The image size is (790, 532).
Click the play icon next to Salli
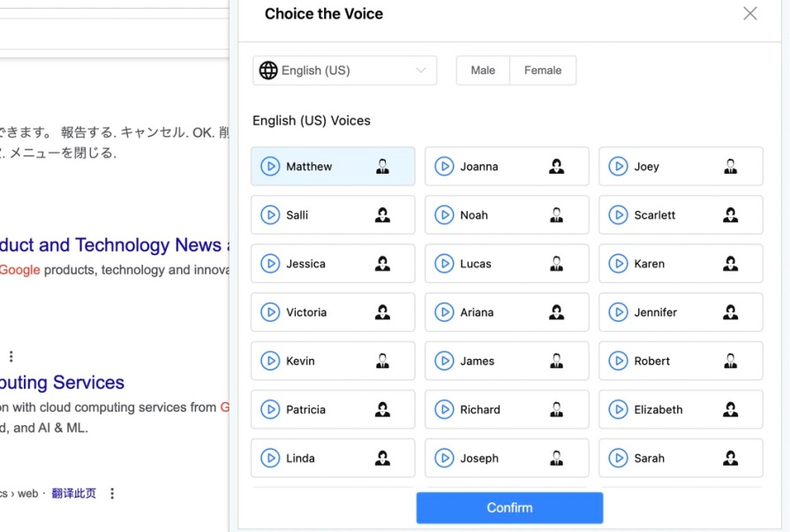point(270,215)
